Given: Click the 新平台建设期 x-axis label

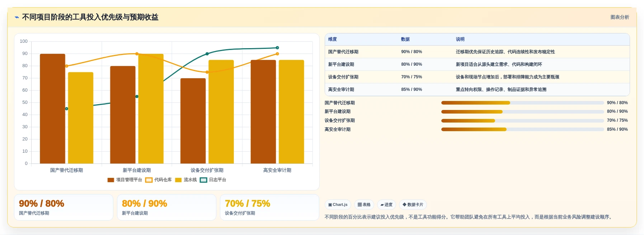Looking at the screenshot, I should pos(137,170).
